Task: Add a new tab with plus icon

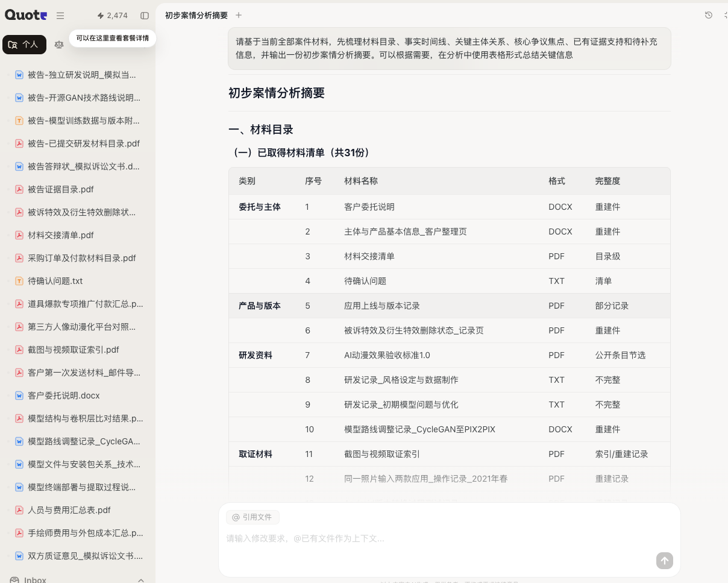Action: pos(239,15)
